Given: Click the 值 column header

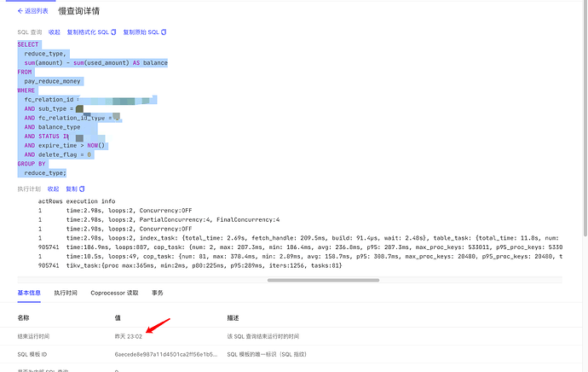Looking at the screenshot, I should coord(118,318).
